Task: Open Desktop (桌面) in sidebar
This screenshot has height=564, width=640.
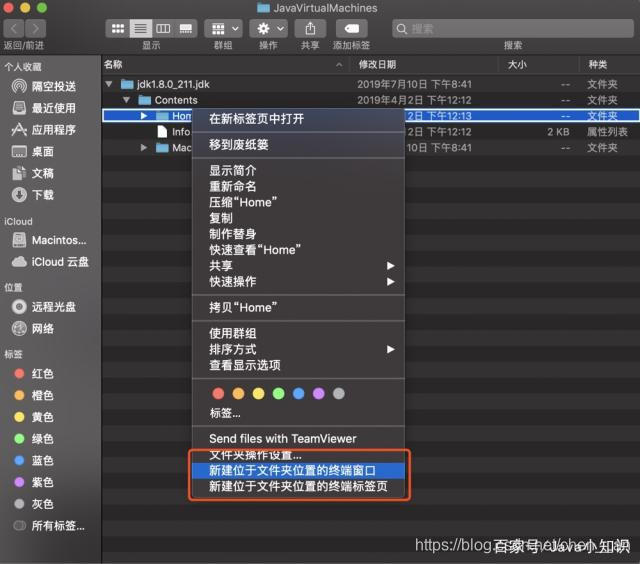Action: point(33,152)
